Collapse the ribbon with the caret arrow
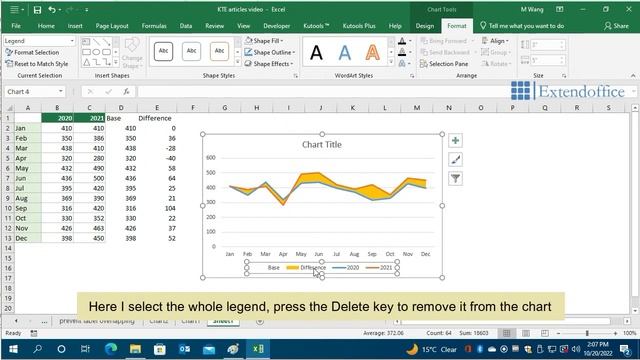 (633, 76)
